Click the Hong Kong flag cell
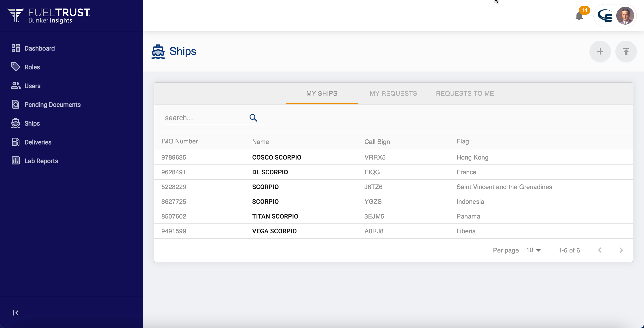The width and height of the screenshot is (644, 328). click(x=472, y=157)
